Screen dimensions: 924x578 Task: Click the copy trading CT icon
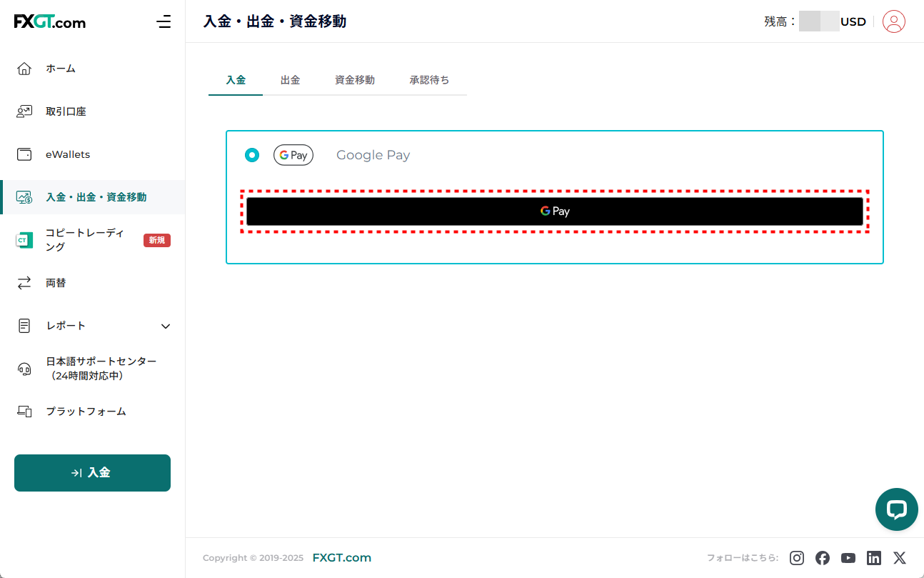[24, 240]
